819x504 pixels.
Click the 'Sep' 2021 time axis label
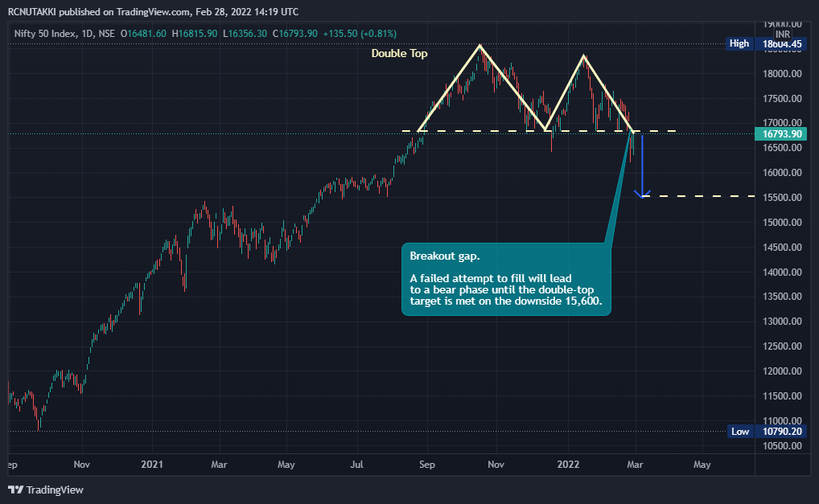(426, 465)
